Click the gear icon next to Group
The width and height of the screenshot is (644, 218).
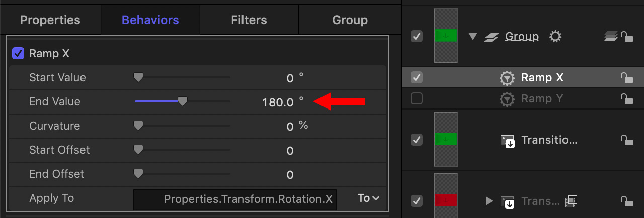(555, 36)
